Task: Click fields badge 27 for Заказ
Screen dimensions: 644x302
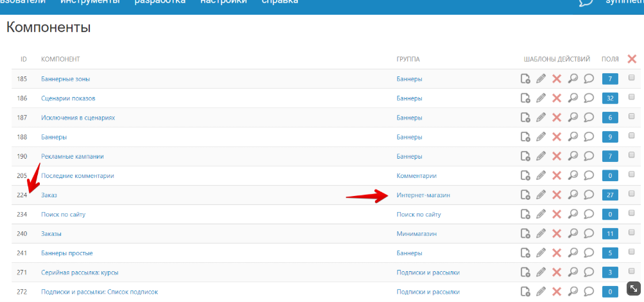Action: pyautogui.click(x=610, y=195)
